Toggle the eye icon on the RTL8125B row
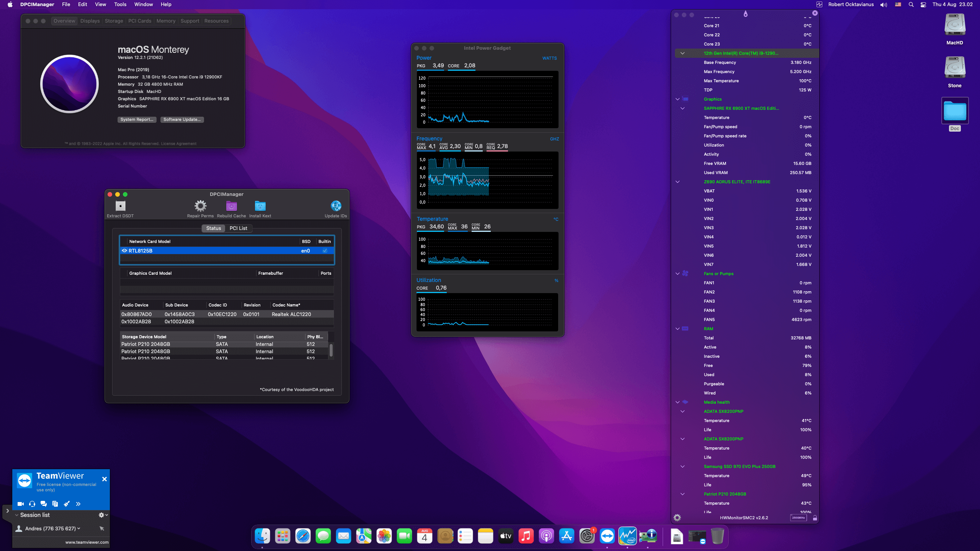The width and height of the screenshot is (980, 551). pyautogui.click(x=124, y=251)
